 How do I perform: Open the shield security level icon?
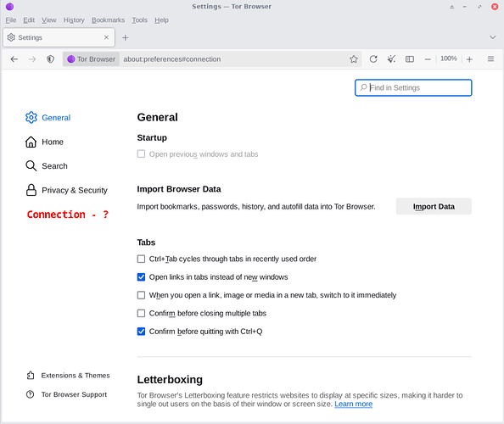tap(50, 59)
